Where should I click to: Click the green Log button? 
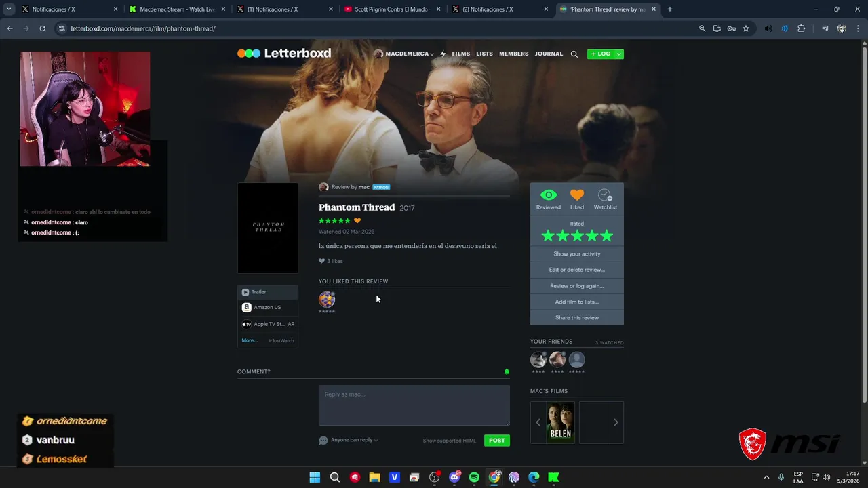[x=601, y=54]
